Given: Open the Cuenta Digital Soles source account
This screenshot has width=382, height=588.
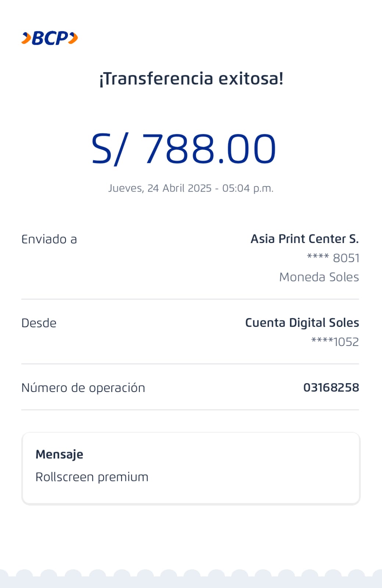Looking at the screenshot, I should (x=302, y=323).
